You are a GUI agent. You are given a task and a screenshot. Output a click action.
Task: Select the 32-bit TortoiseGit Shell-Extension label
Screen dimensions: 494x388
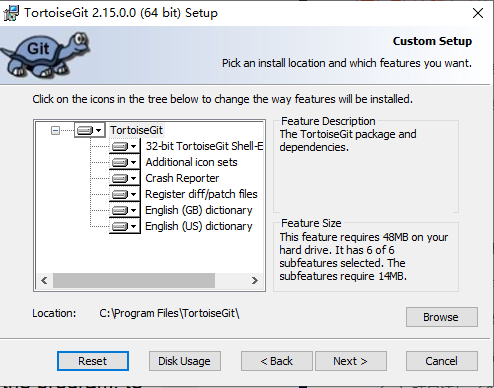click(204, 146)
